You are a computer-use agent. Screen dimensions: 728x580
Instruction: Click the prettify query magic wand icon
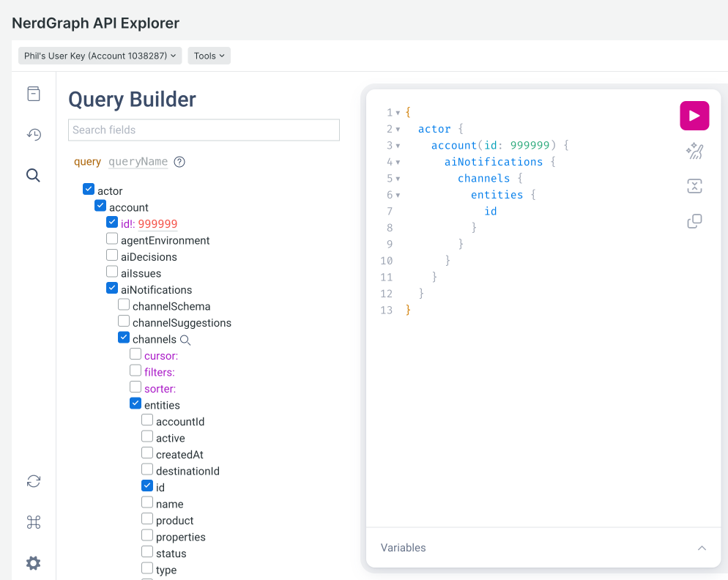[x=694, y=151]
